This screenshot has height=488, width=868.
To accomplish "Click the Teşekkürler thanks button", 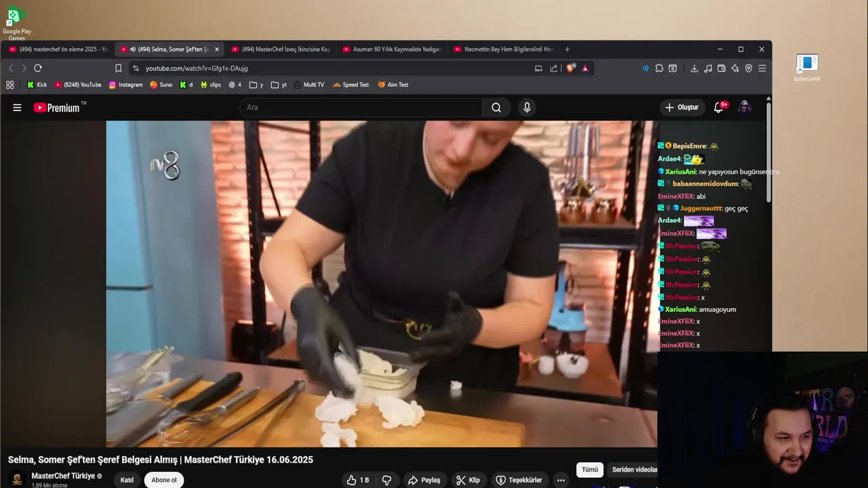I will (519, 480).
